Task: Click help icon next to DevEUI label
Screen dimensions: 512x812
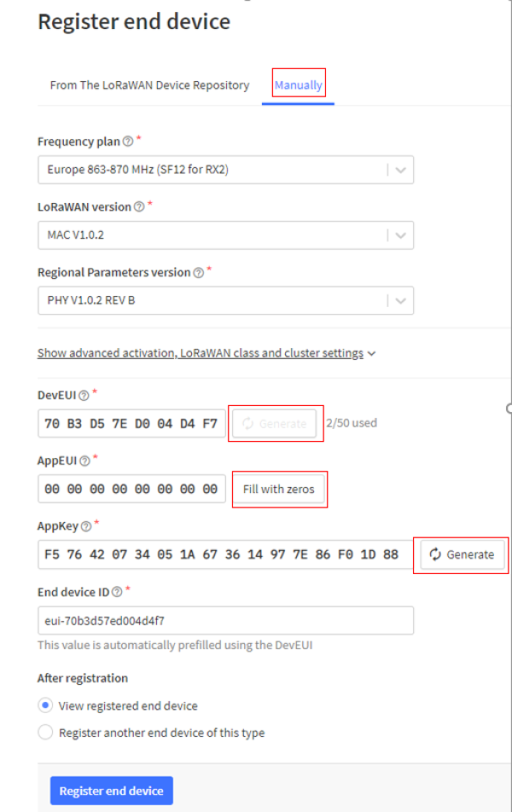Action: pos(84,394)
